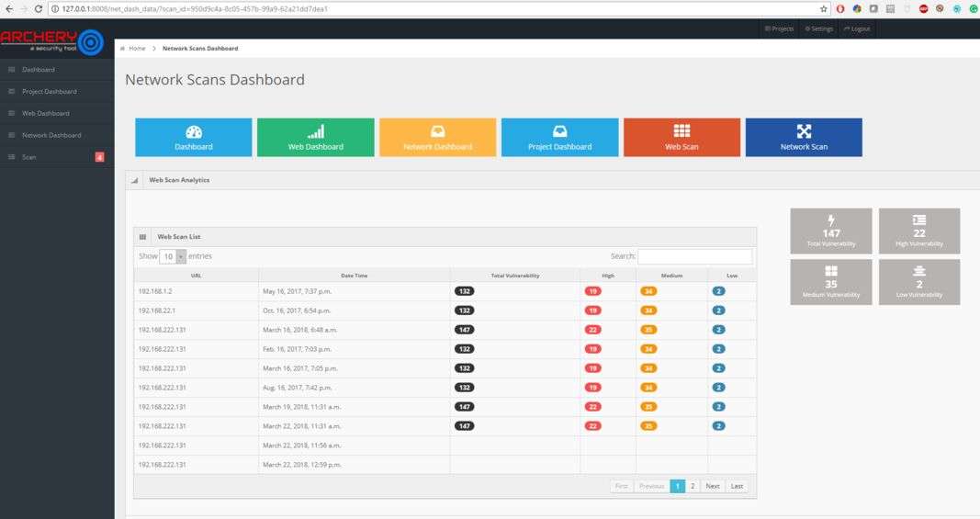Select Web Dashboard in the sidebar
The height and width of the screenshot is (519, 980).
[45, 113]
